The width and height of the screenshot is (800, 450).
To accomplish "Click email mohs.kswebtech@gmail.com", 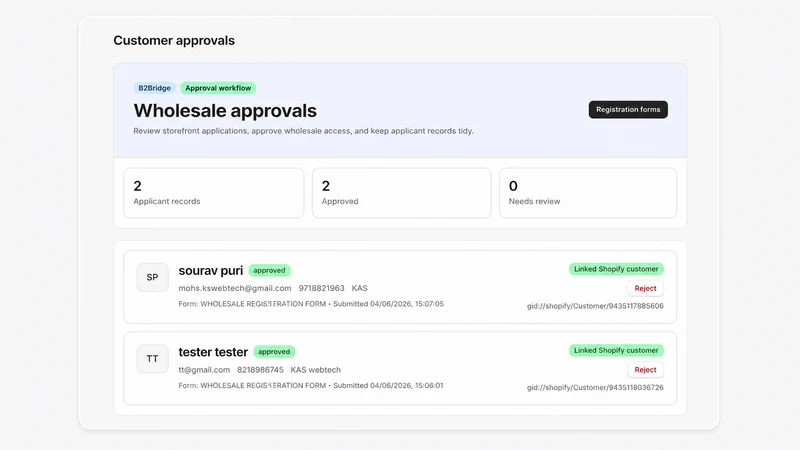I will (x=235, y=288).
